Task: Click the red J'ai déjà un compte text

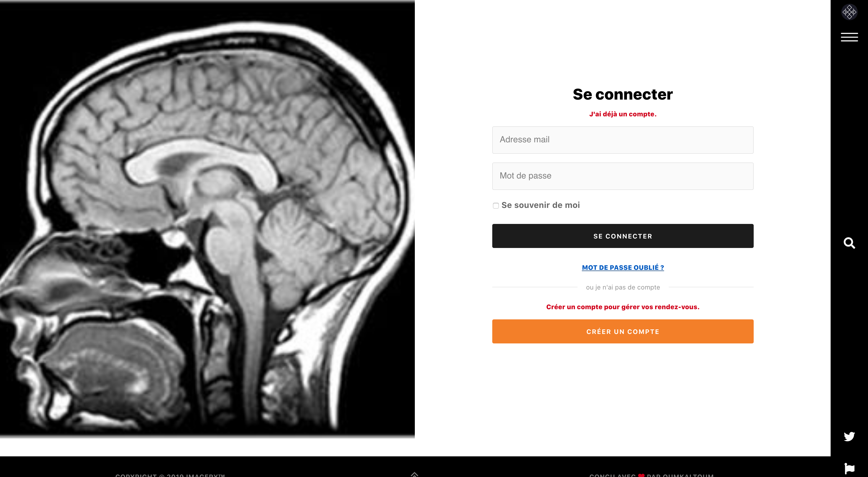Action: [623, 114]
